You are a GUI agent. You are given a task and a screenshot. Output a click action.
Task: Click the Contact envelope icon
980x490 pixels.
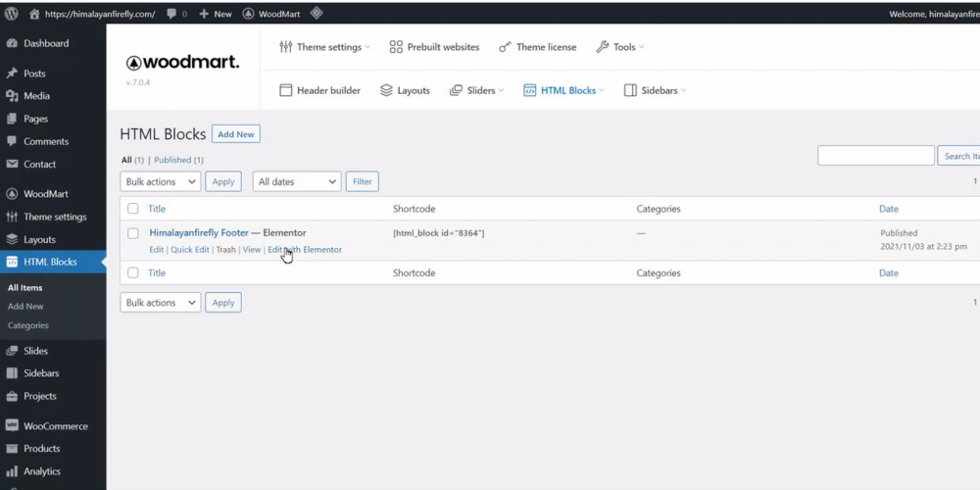(x=12, y=164)
